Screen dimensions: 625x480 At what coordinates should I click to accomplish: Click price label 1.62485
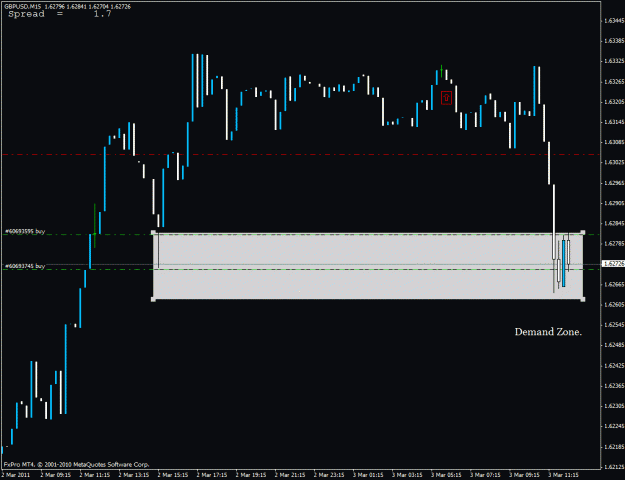pos(614,345)
